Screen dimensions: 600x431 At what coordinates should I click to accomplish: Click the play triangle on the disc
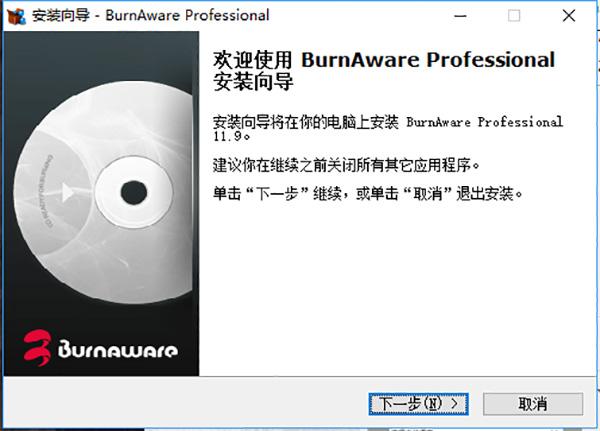pos(68,192)
